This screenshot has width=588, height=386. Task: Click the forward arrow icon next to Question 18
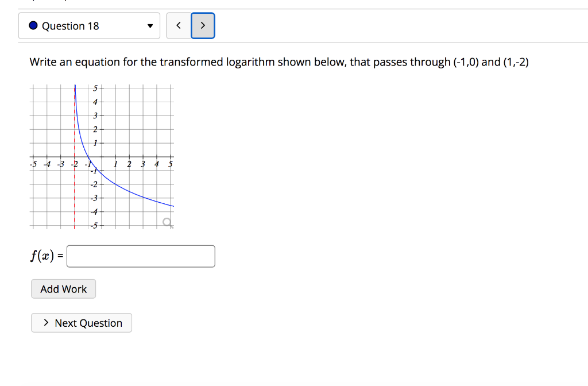point(203,25)
